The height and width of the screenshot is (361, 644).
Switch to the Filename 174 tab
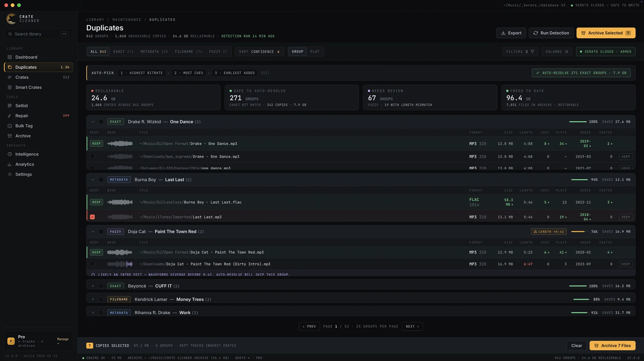point(189,52)
